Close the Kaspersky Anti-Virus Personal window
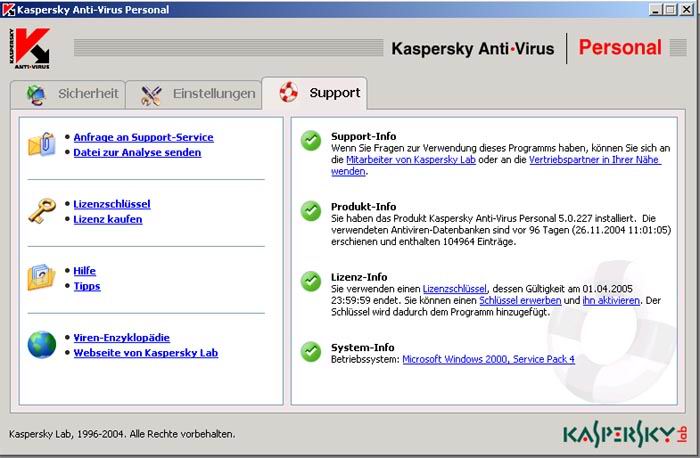The height and width of the screenshot is (458, 700). 687,9
